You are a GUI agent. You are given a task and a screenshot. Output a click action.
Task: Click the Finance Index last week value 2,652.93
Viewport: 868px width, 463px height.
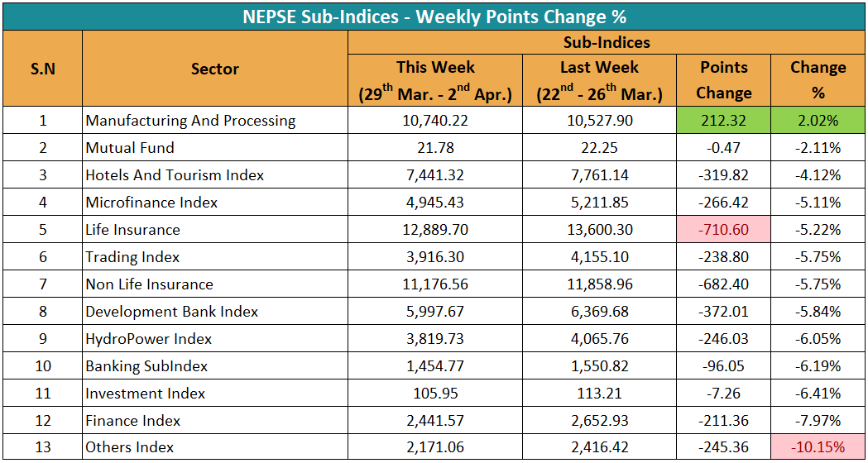tap(599, 421)
